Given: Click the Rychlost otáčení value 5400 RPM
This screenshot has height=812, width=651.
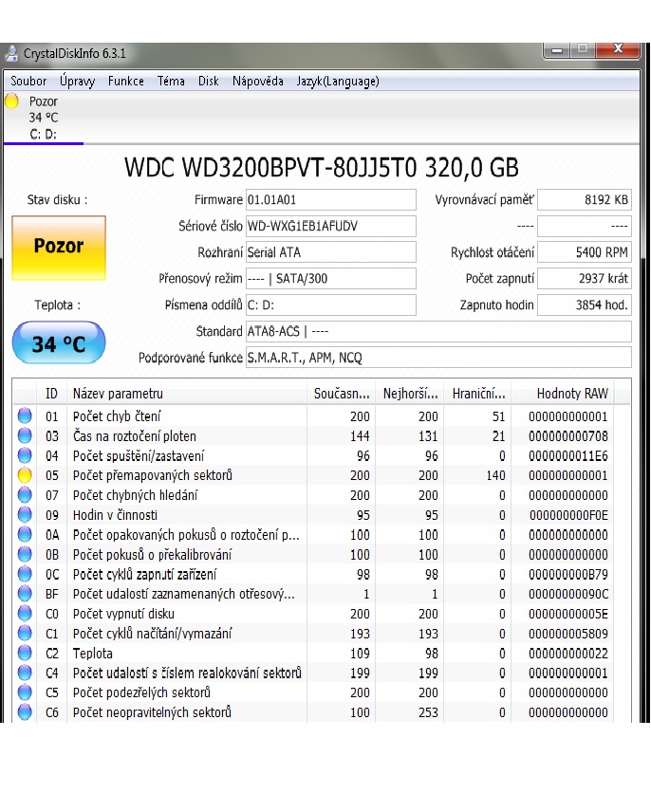Looking at the screenshot, I should (x=585, y=252).
